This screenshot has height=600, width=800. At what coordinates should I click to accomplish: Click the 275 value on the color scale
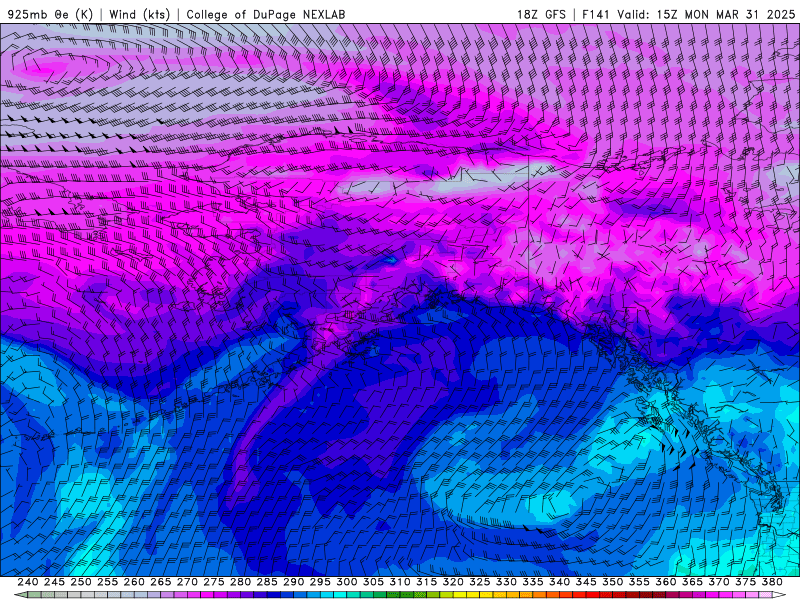click(x=214, y=582)
